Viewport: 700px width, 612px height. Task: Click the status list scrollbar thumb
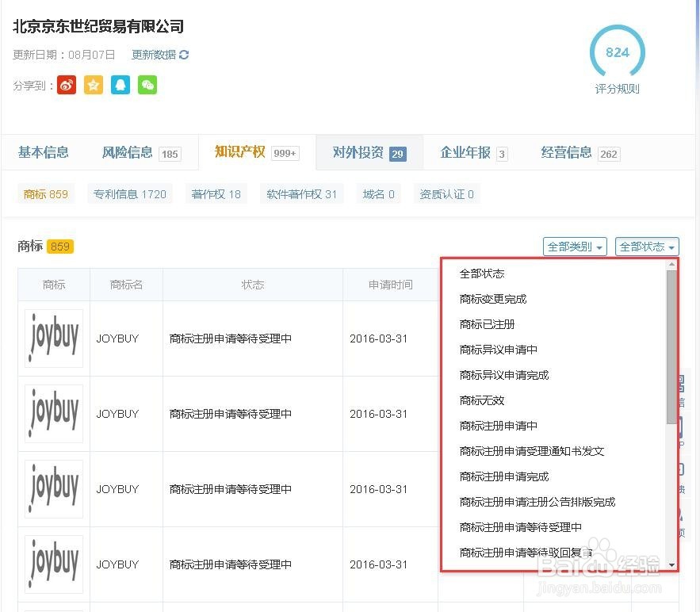(671, 347)
